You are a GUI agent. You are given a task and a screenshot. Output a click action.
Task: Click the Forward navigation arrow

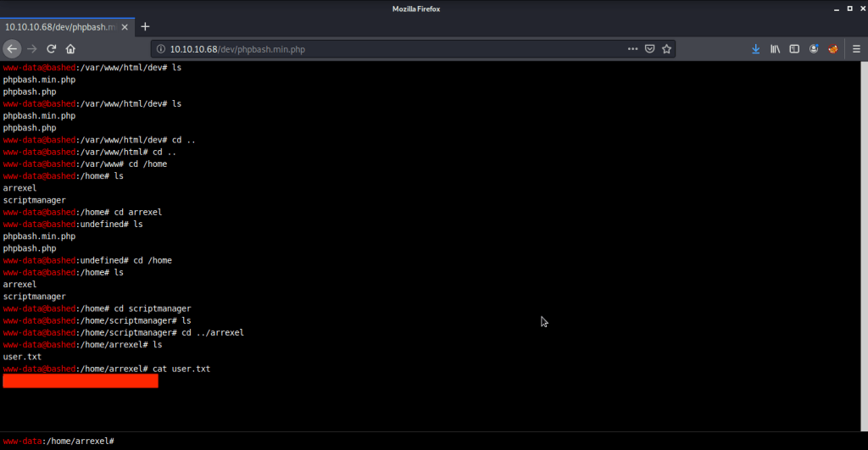click(32, 49)
